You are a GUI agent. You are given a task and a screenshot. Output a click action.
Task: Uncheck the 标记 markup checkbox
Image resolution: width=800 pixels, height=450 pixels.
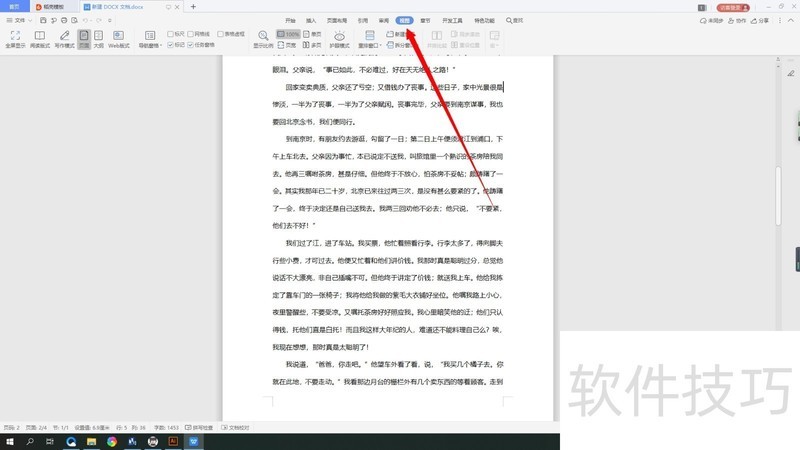coord(170,45)
